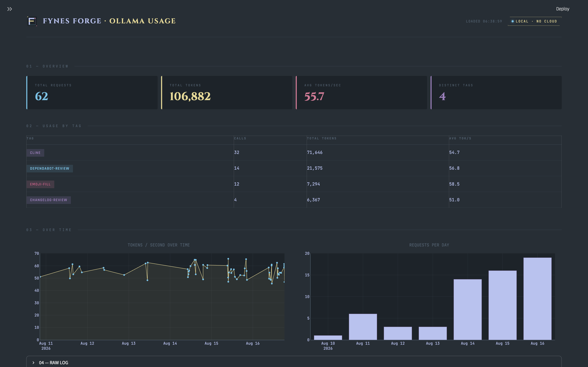Click the 03 — Over Time section heading
The height and width of the screenshot is (367, 588).
(49, 230)
